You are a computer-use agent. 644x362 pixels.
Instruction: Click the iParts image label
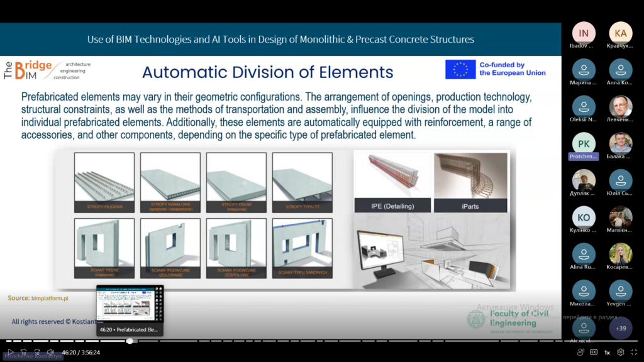[471, 206]
